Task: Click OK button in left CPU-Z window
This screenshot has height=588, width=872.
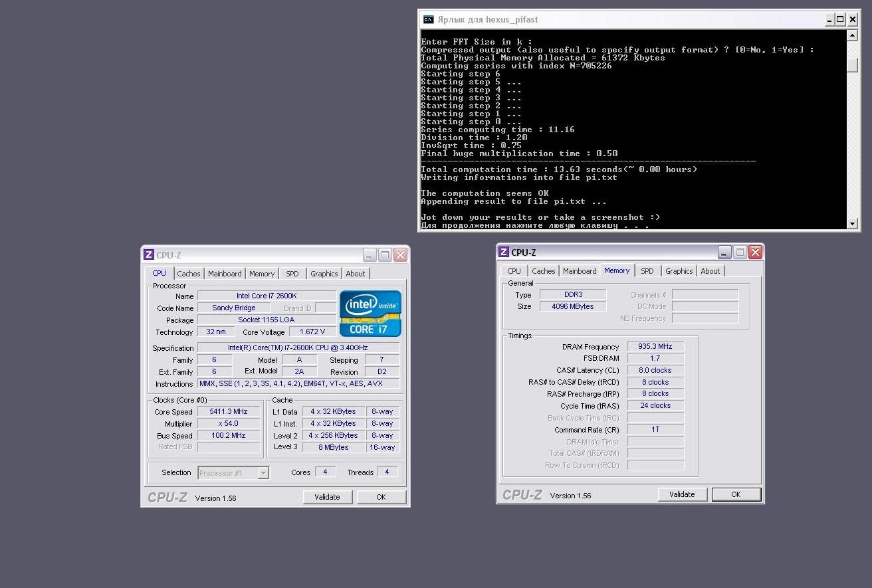Action: tap(381, 497)
